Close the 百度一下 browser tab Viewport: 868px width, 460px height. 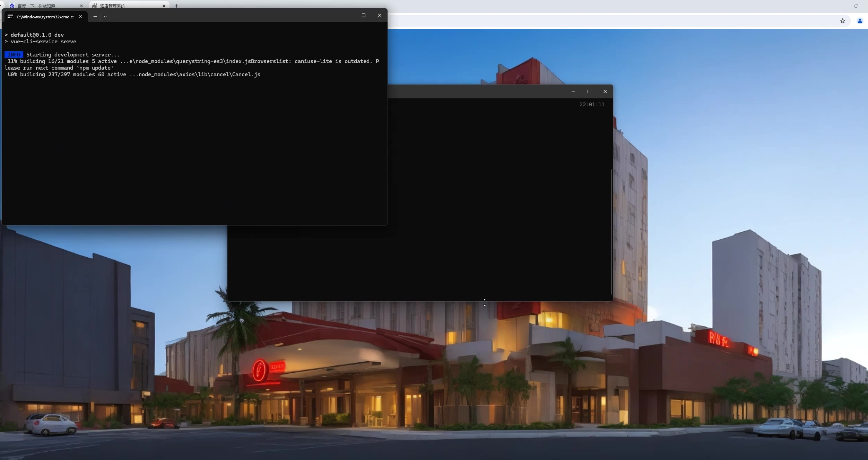pyautogui.click(x=81, y=6)
